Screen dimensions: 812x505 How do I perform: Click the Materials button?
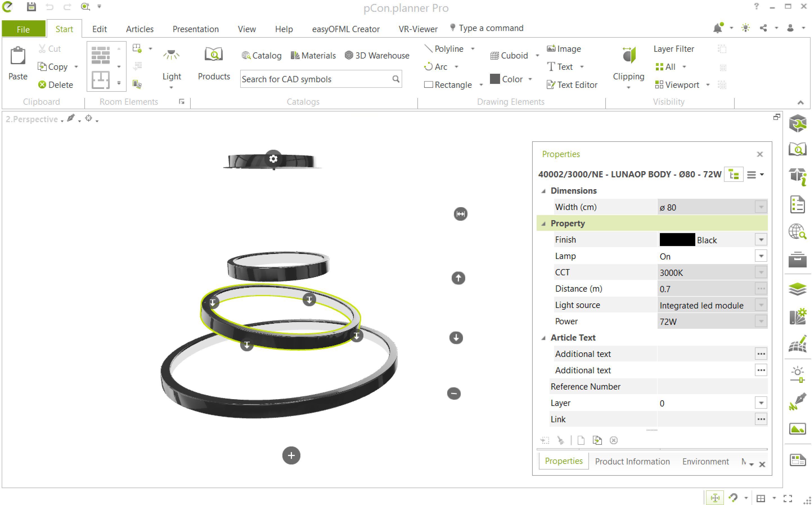[313, 55]
